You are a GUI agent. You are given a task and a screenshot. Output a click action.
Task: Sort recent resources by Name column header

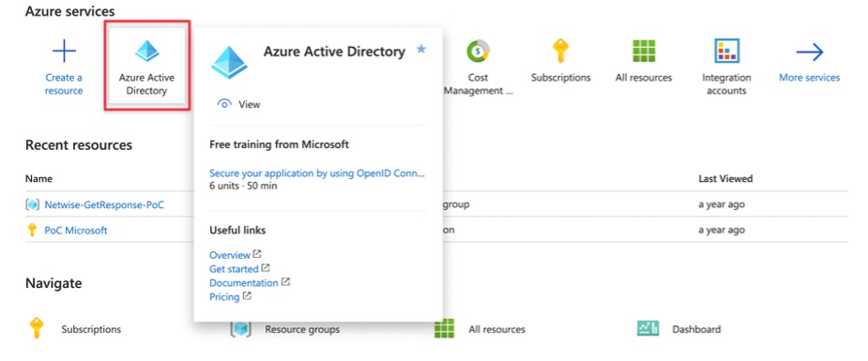[38, 178]
